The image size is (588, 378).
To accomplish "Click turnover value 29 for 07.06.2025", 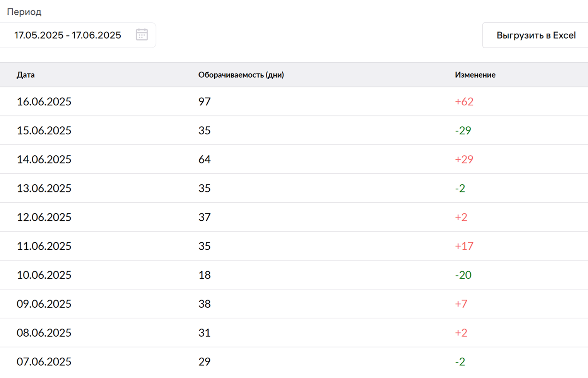I will pos(205,362).
